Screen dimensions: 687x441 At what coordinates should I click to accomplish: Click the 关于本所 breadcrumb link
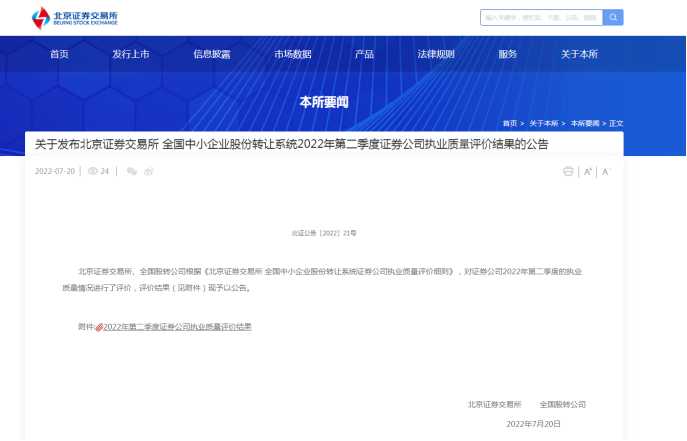coord(544,123)
